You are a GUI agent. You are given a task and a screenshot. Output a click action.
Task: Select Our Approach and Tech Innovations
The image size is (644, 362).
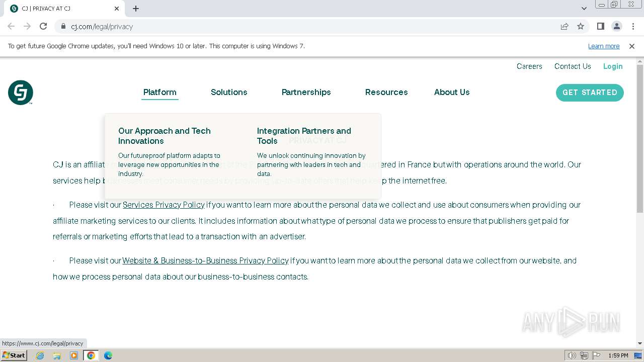pos(165,136)
